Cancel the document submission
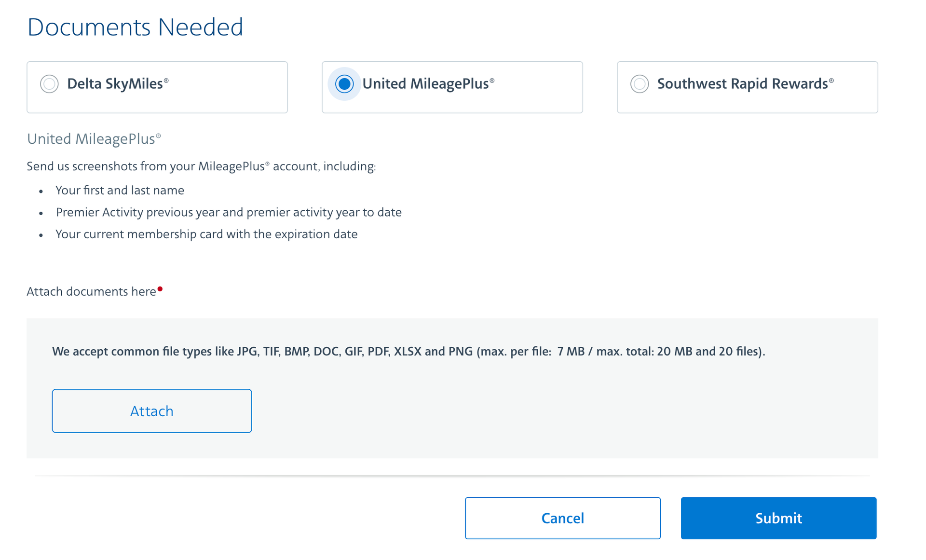 (x=562, y=518)
